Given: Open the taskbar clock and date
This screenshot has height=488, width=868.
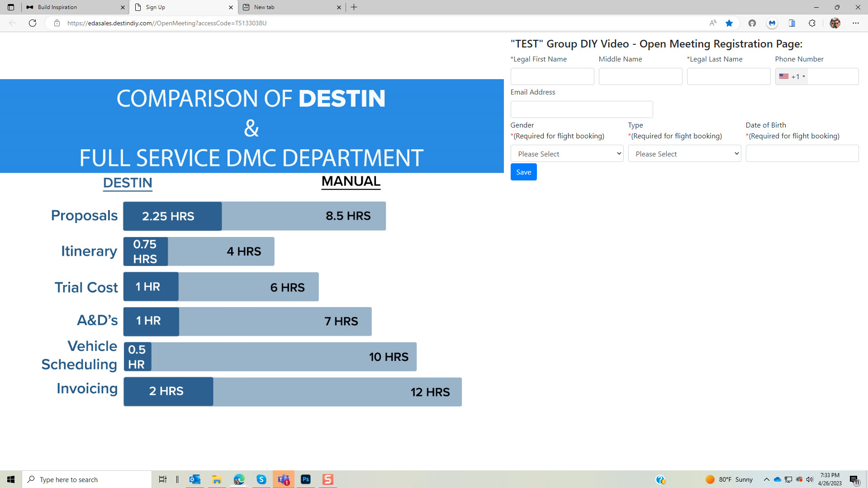Looking at the screenshot, I should (830, 479).
